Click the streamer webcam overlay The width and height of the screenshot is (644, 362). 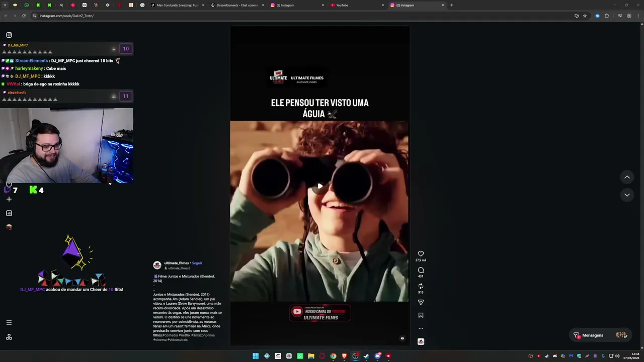click(x=66, y=146)
